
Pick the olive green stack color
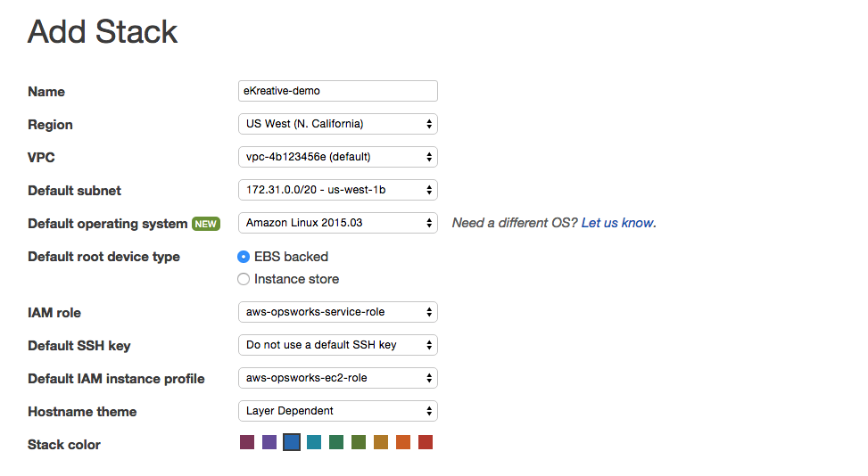(359, 442)
